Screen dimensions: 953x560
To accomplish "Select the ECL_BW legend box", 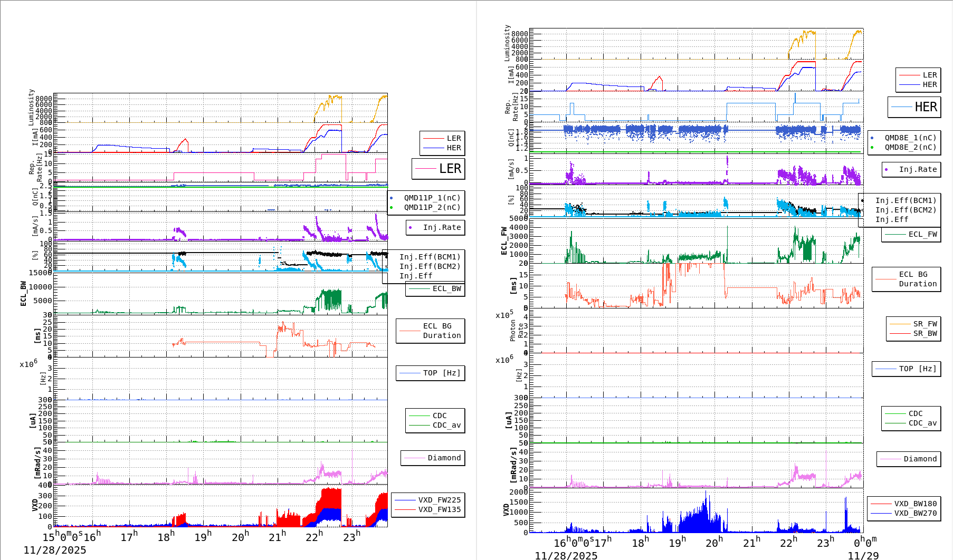I will [x=435, y=288].
